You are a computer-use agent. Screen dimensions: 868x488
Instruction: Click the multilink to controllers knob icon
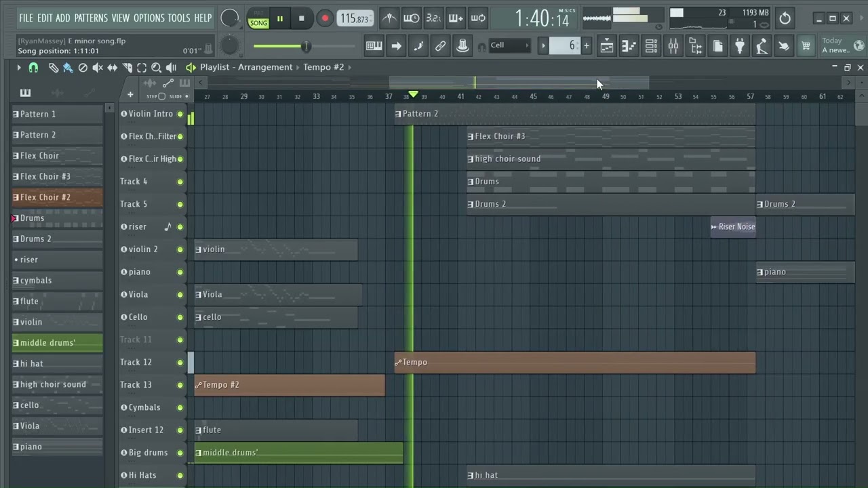pyautogui.click(x=462, y=46)
